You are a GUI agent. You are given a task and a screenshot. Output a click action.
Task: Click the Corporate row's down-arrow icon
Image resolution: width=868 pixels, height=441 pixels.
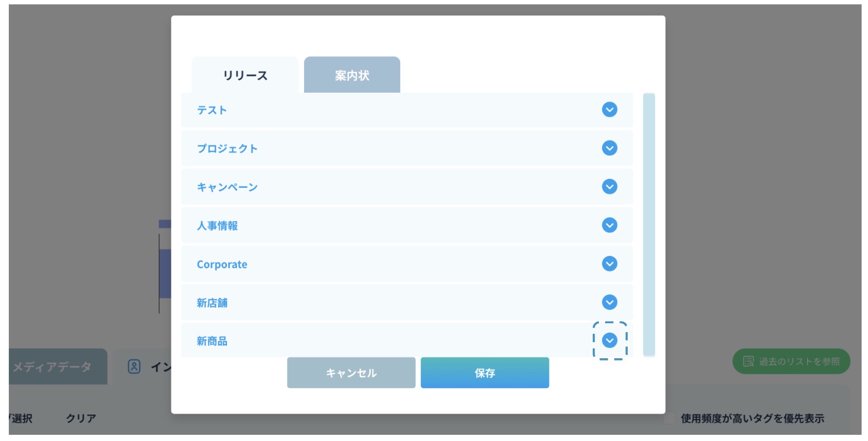pyautogui.click(x=609, y=264)
